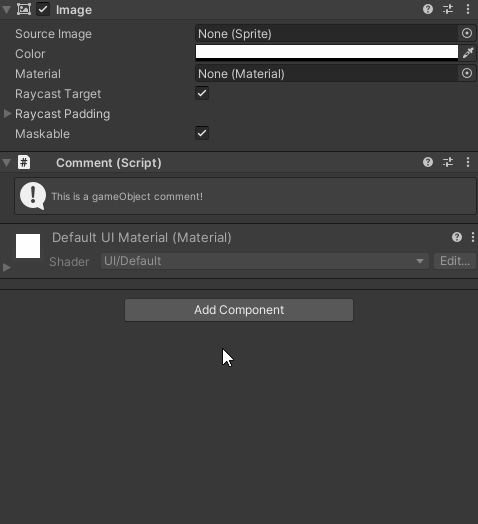This screenshot has height=524, width=478.
Task: Disable the Image component checkbox
Action: coord(43,9)
